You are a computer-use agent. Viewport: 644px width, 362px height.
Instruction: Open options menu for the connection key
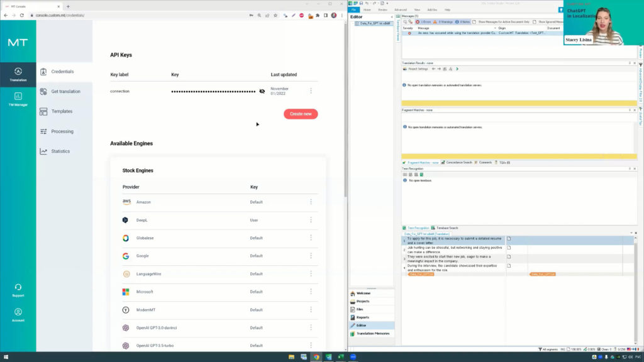311,91
